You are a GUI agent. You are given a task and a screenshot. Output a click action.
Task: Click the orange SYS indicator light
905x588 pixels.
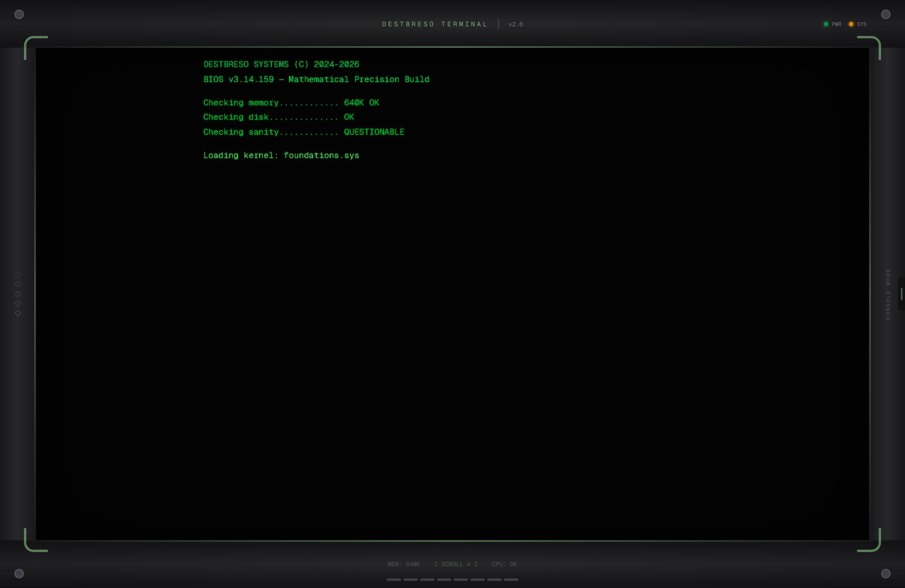(x=851, y=24)
